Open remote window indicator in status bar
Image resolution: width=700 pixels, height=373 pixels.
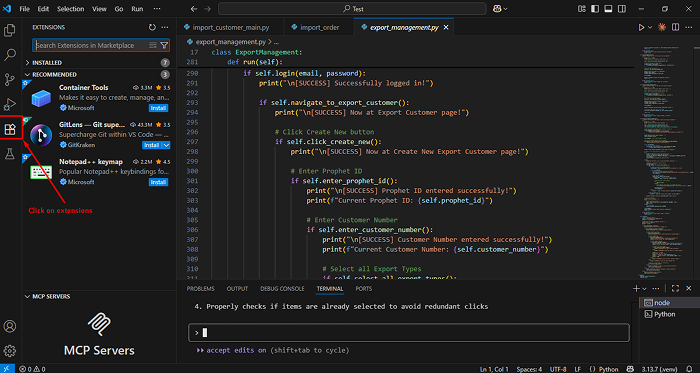click(6, 369)
